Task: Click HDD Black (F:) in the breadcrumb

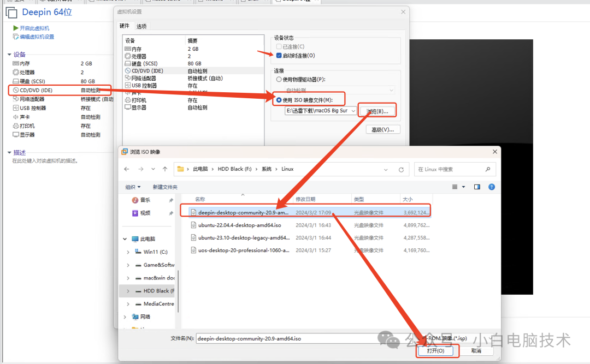Action: 234,169
